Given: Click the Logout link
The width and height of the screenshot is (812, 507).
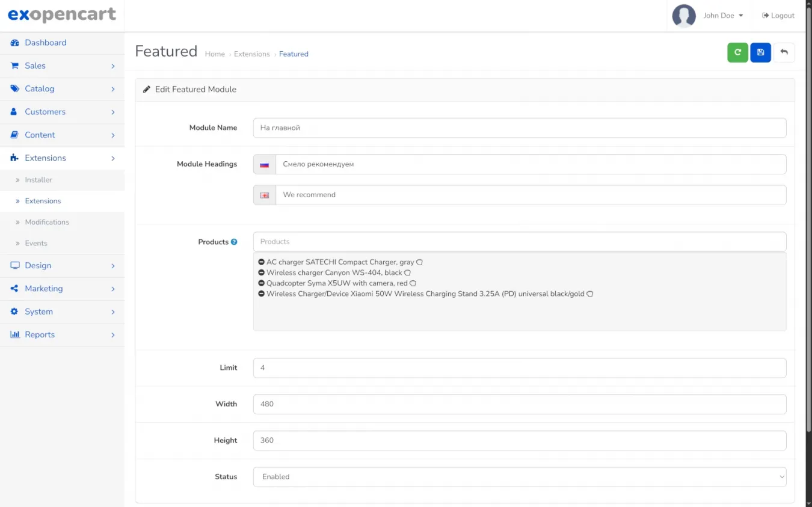Looking at the screenshot, I should coord(778,16).
